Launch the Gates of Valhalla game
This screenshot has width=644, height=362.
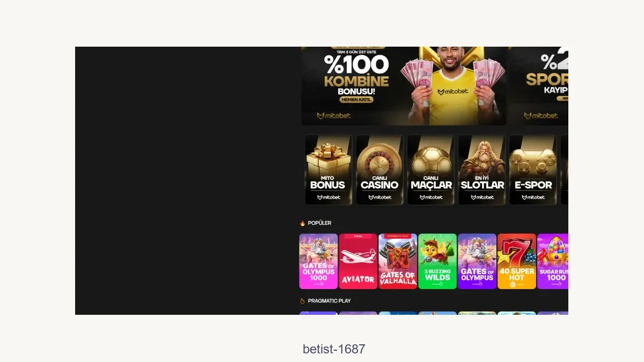[398, 261]
